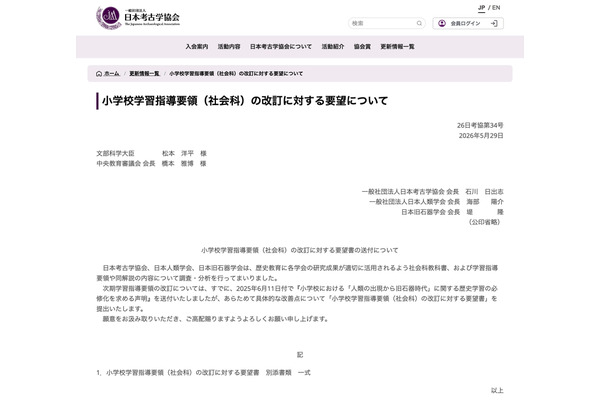This screenshot has width=600, height=400.
Task: Open the 会員ログイン button
Action: [x=468, y=23]
